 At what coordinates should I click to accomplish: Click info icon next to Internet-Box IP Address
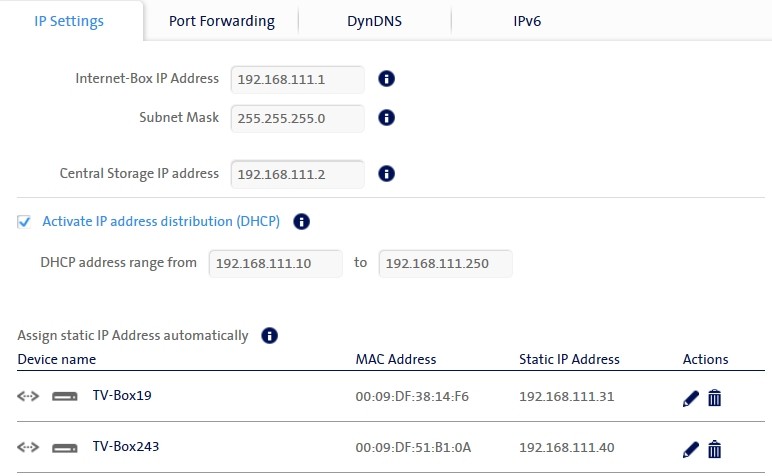click(x=387, y=78)
